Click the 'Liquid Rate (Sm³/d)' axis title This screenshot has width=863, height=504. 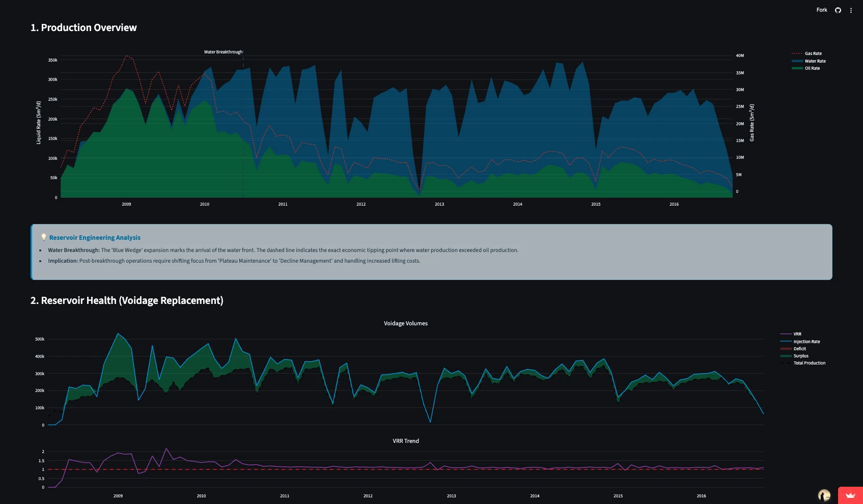39,123
